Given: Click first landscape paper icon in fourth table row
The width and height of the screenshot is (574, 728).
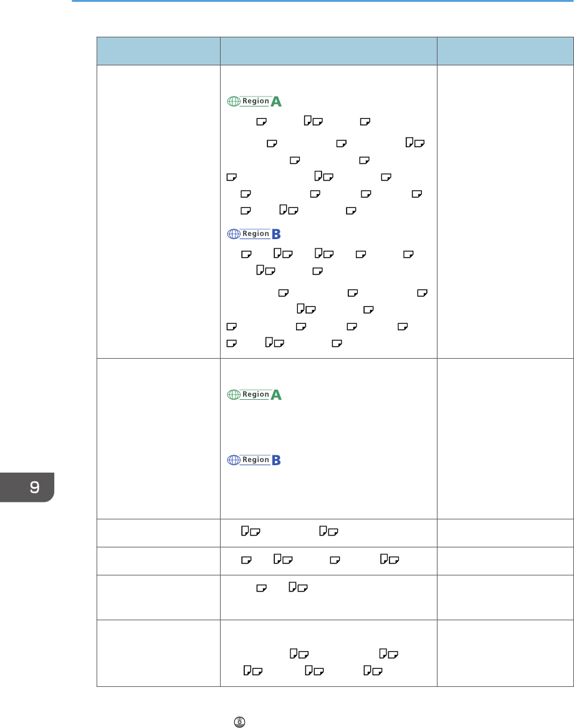Looking at the screenshot, I should 246,560.
